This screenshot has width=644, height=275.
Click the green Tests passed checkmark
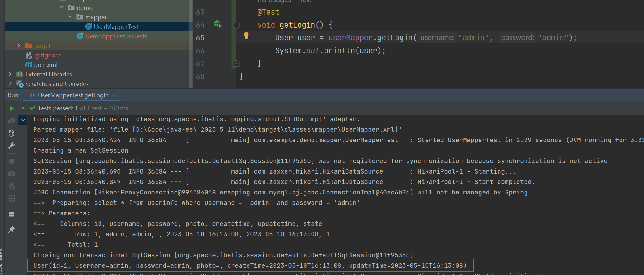pyautogui.click(x=32, y=108)
